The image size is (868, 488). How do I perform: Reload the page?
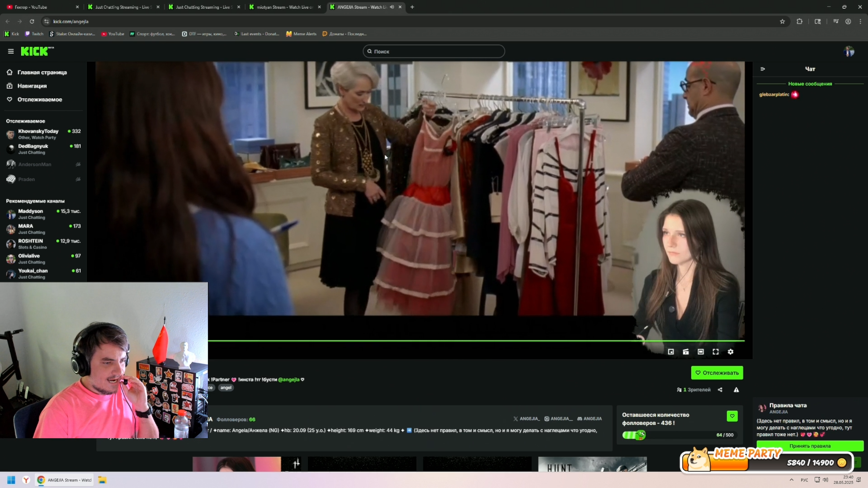pyautogui.click(x=32, y=21)
